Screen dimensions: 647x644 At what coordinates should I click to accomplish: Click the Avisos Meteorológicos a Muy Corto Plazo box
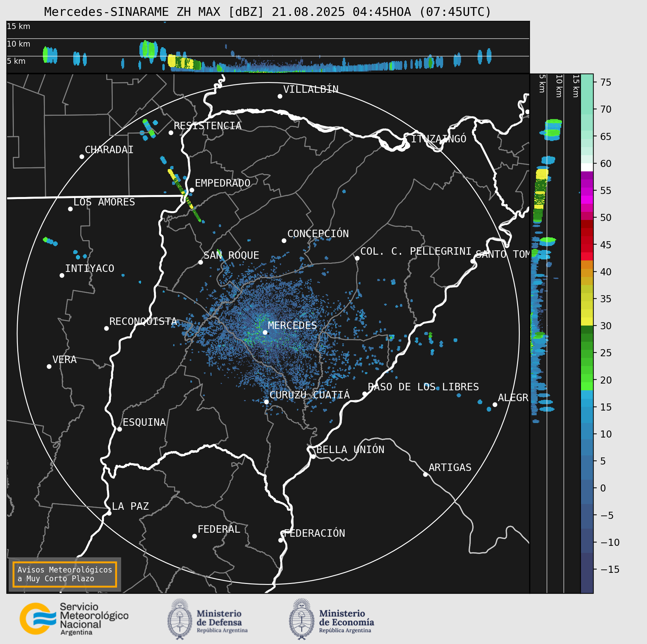65,574
